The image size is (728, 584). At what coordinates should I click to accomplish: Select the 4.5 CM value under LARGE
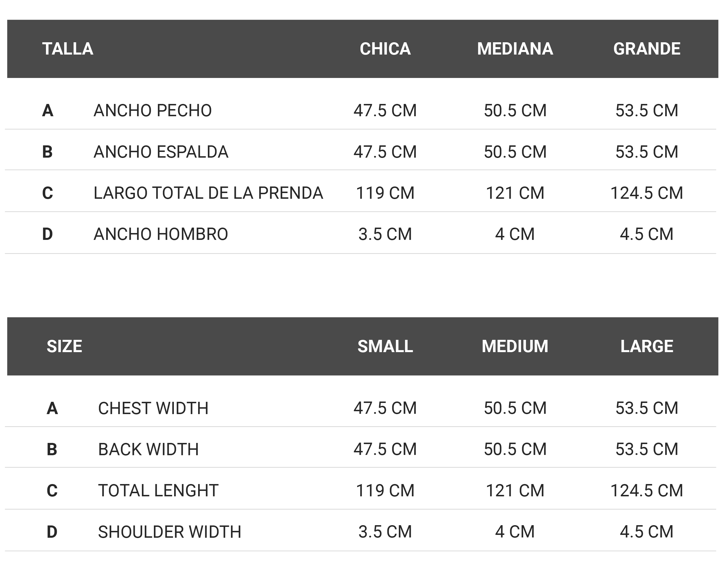647,532
